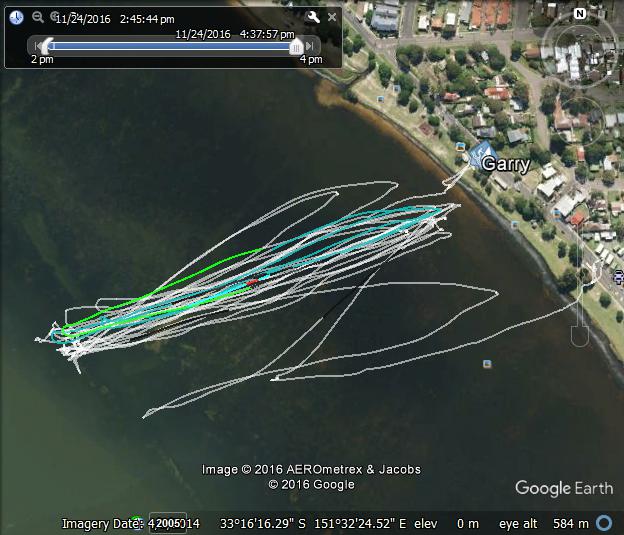Close the time slider panel
624x535 pixels.
pyautogui.click(x=332, y=17)
